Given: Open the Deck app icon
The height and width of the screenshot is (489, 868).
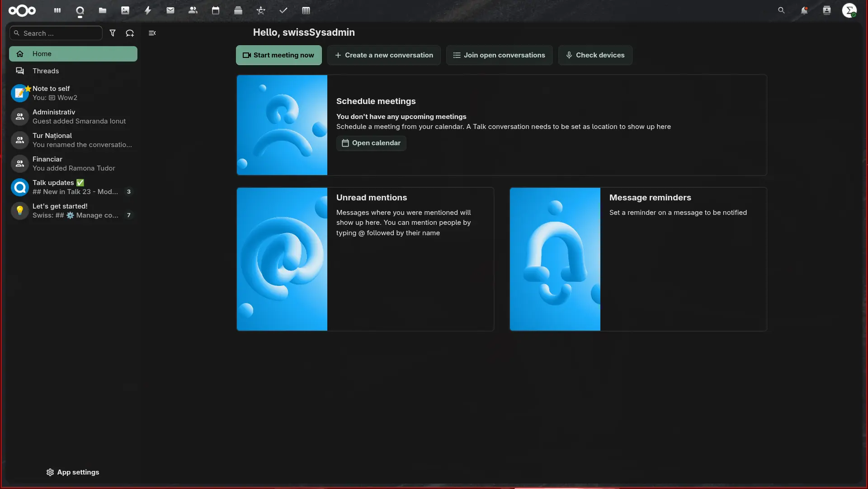Looking at the screenshot, I should (x=238, y=10).
